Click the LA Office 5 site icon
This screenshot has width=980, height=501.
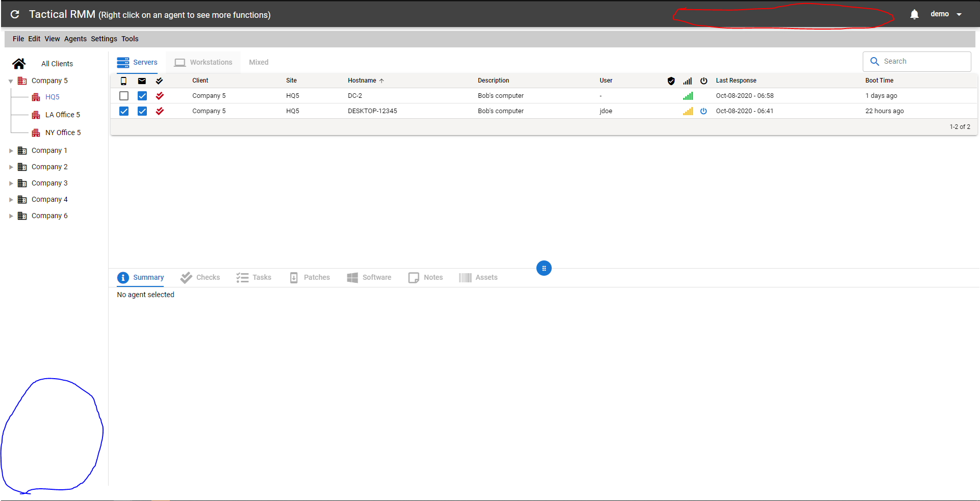(36, 115)
